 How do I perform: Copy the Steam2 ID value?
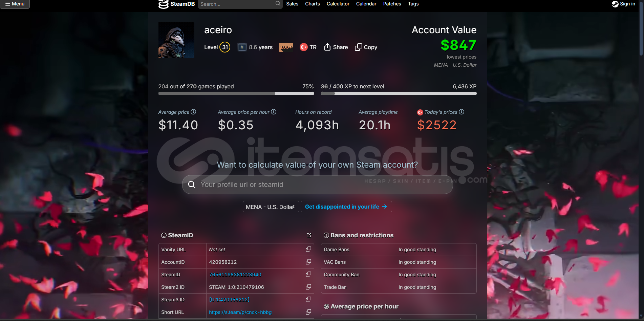[x=308, y=287]
